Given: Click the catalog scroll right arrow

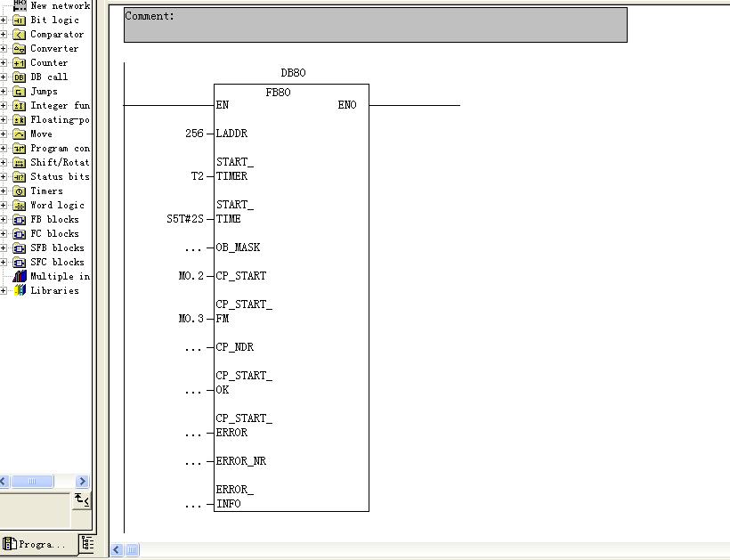Looking at the screenshot, I should 82,481.
